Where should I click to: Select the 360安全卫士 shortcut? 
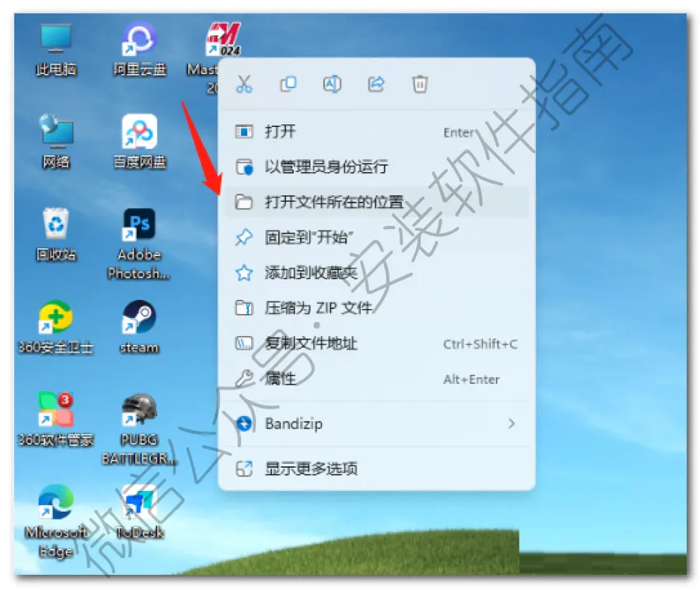tap(56, 327)
